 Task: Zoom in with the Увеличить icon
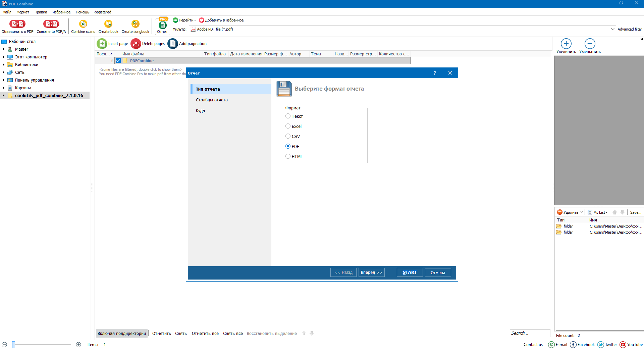[566, 44]
